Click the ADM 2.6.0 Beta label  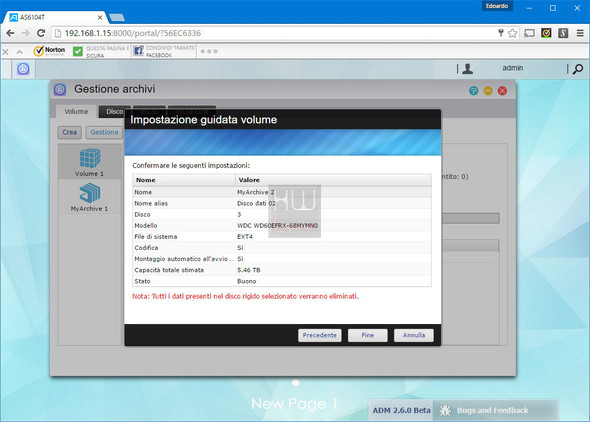[401, 410]
